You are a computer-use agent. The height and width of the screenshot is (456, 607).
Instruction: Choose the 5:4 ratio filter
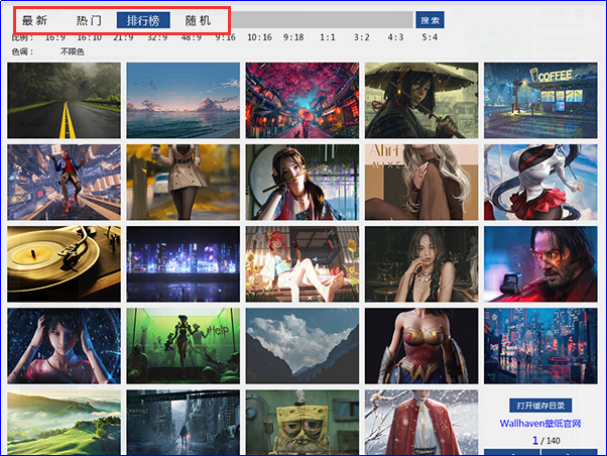430,38
